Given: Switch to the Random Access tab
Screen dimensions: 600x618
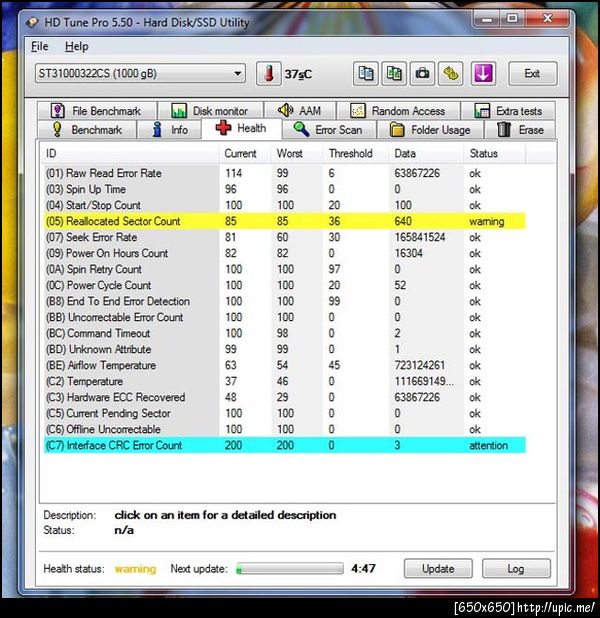Looking at the screenshot, I should [x=399, y=111].
